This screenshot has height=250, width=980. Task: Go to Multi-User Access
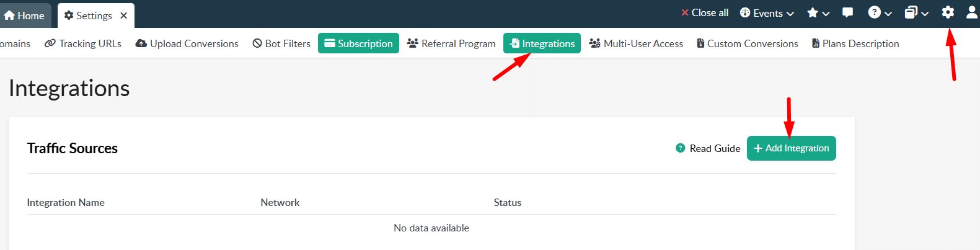pos(636,43)
